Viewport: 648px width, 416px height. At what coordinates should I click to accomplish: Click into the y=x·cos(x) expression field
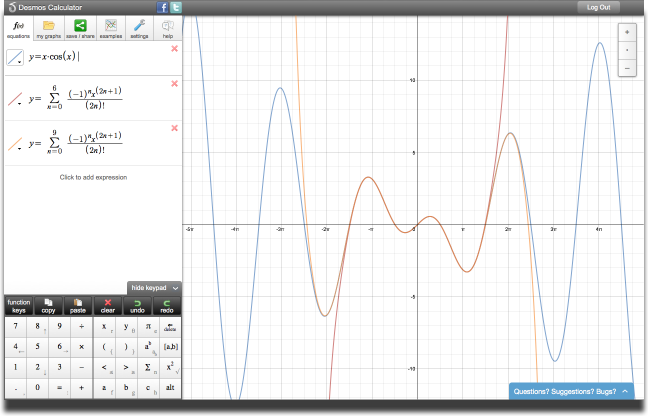[93, 58]
